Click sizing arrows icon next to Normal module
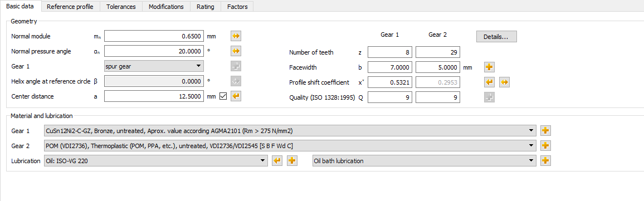 point(236,36)
